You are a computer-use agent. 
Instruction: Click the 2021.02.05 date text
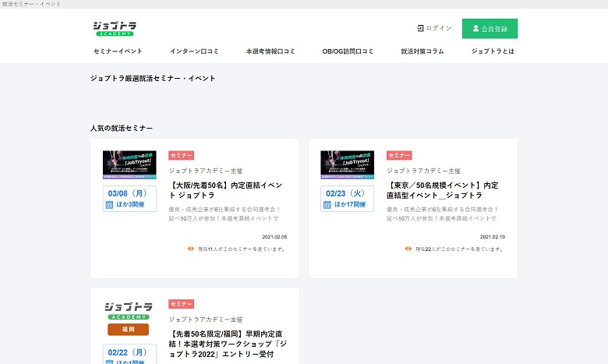[274, 237]
